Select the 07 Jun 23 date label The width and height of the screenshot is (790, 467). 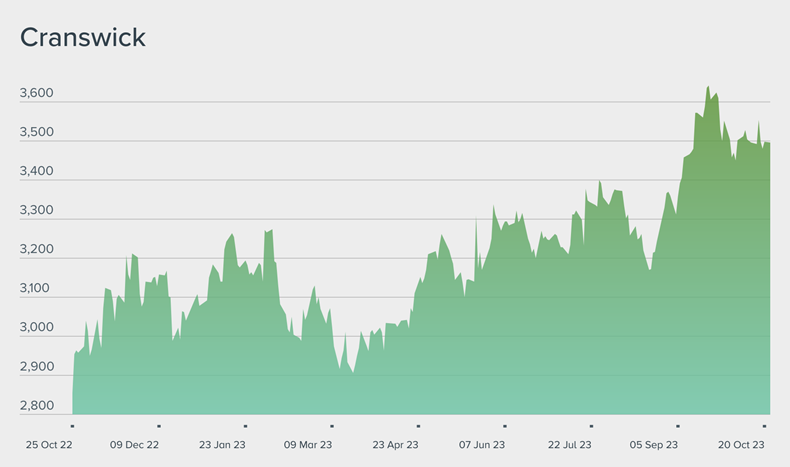pyautogui.click(x=482, y=445)
